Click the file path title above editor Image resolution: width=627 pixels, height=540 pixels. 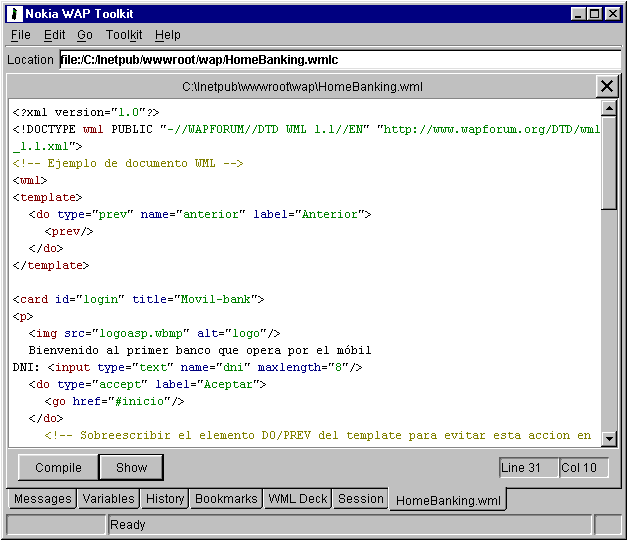click(x=302, y=87)
